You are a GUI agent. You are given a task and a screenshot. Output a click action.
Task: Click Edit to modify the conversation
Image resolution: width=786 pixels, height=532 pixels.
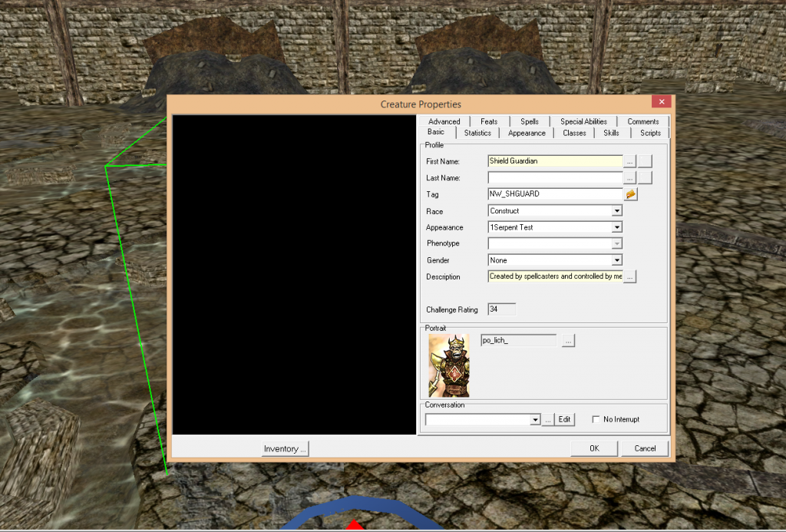(564, 419)
